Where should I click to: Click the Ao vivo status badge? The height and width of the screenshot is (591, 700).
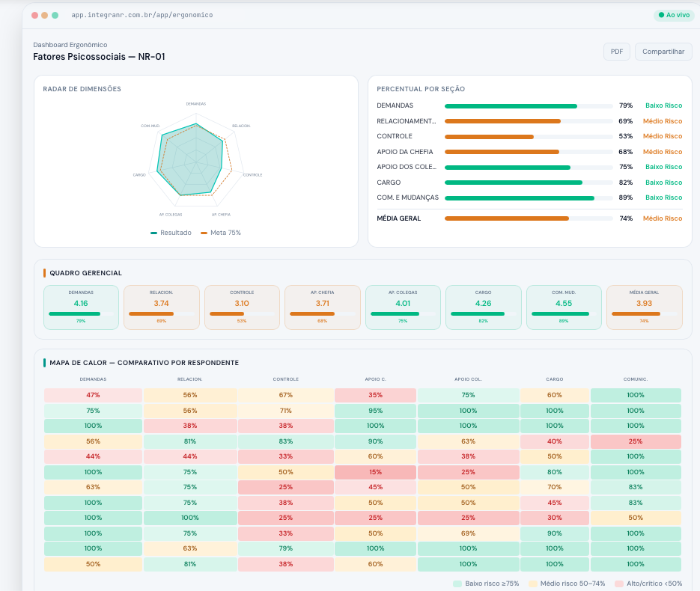coord(674,15)
